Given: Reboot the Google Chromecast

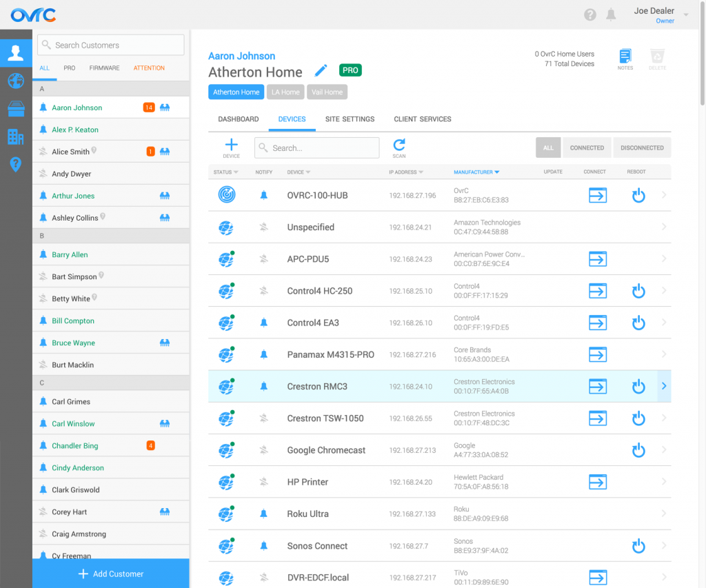Looking at the screenshot, I should coord(638,450).
